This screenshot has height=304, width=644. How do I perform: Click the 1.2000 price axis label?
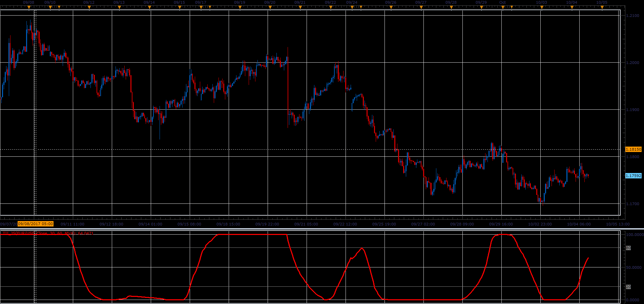coord(632,63)
